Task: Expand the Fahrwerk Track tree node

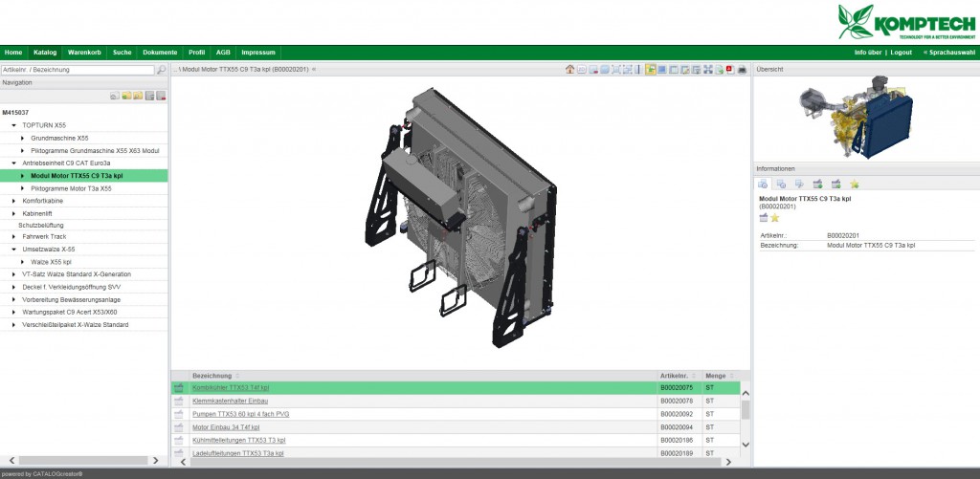Action: [x=13, y=236]
